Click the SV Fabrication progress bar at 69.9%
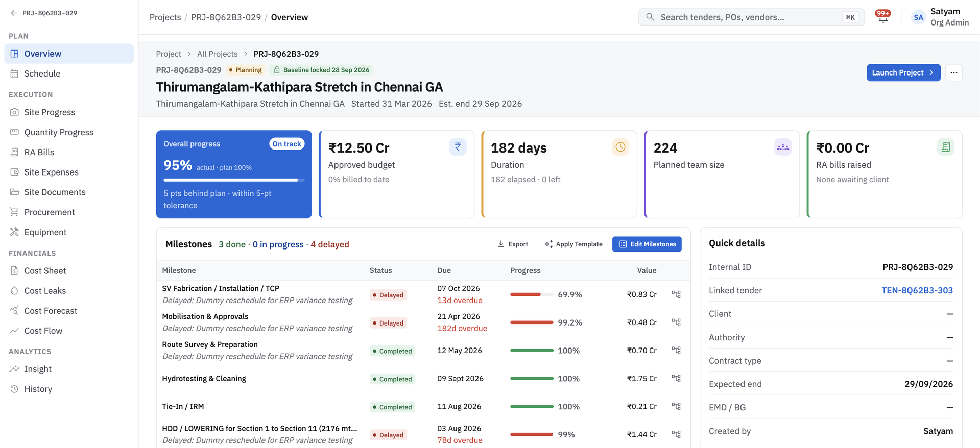This screenshot has width=980, height=448. [x=532, y=294]
